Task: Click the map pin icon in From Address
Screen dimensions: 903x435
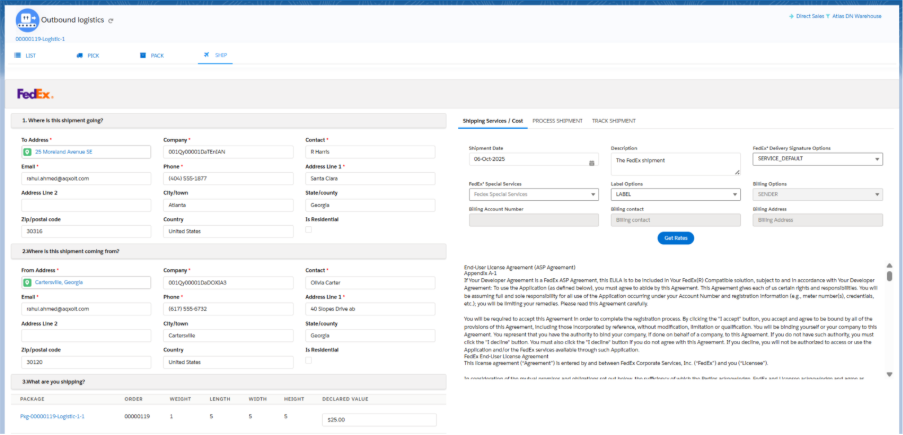Action: tap(27, 283)
